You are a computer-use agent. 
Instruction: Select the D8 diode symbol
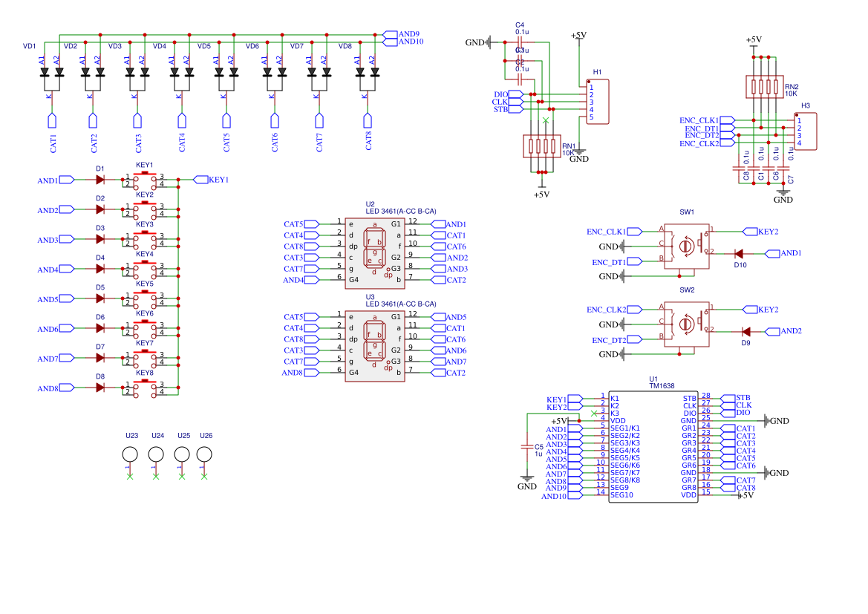coord(100,388)
